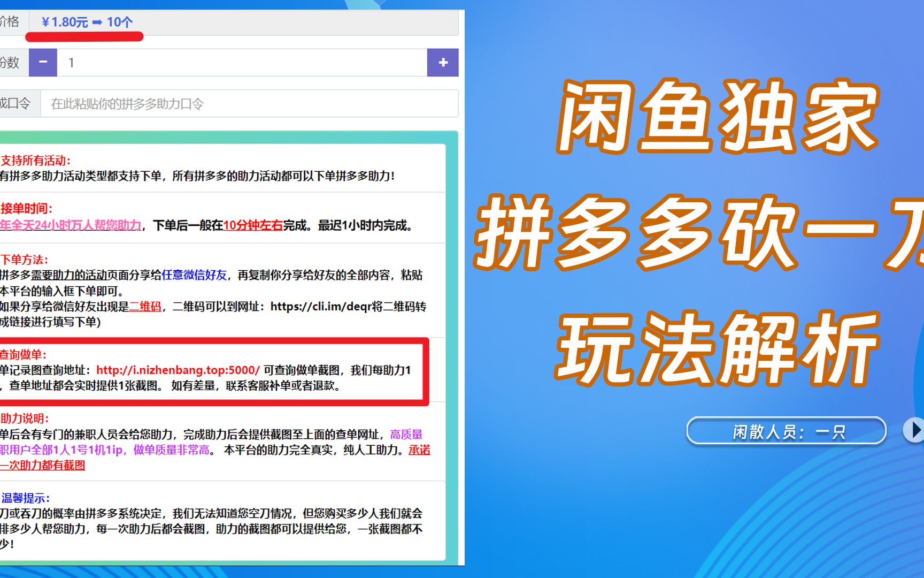924x578 pixels.
Task: Click the 闲鱼独家 title text
Action: (x=718, y=117)
